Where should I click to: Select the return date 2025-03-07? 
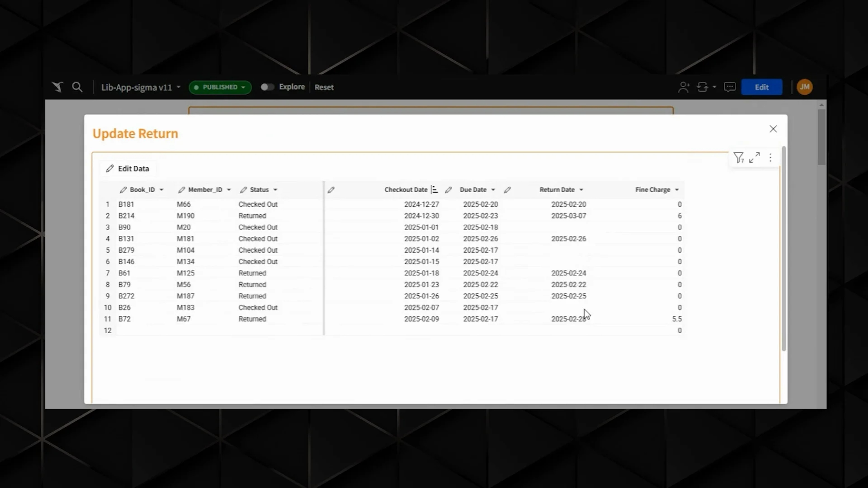tap(568, 216)
